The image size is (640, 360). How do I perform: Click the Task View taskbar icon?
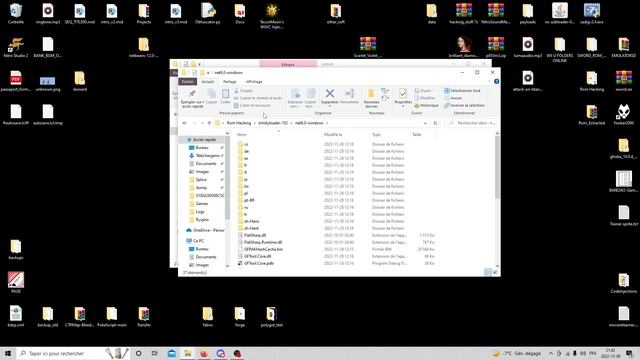coord(155,353)
